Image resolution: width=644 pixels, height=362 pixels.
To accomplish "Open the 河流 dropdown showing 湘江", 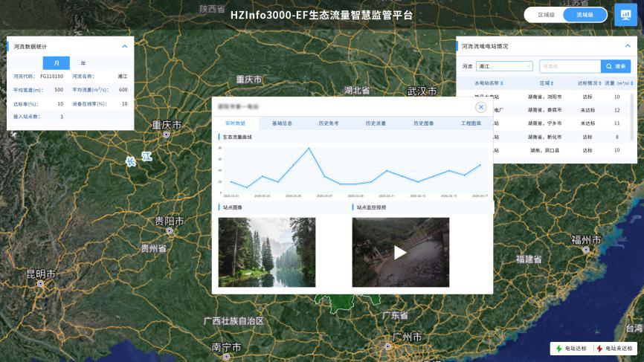I will pyautogui.click(x=505, y=66).
